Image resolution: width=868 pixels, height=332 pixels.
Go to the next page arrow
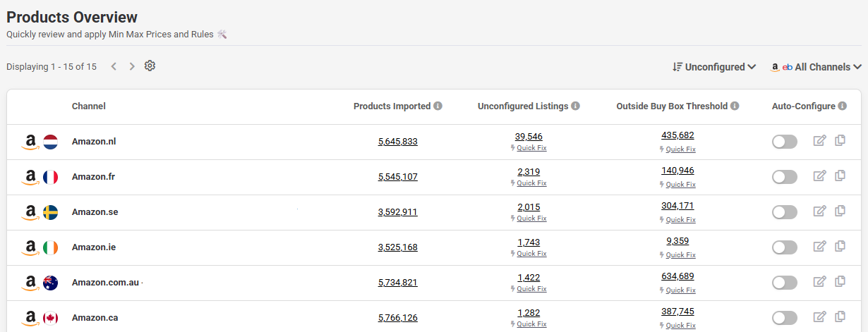tap(132, 66)
